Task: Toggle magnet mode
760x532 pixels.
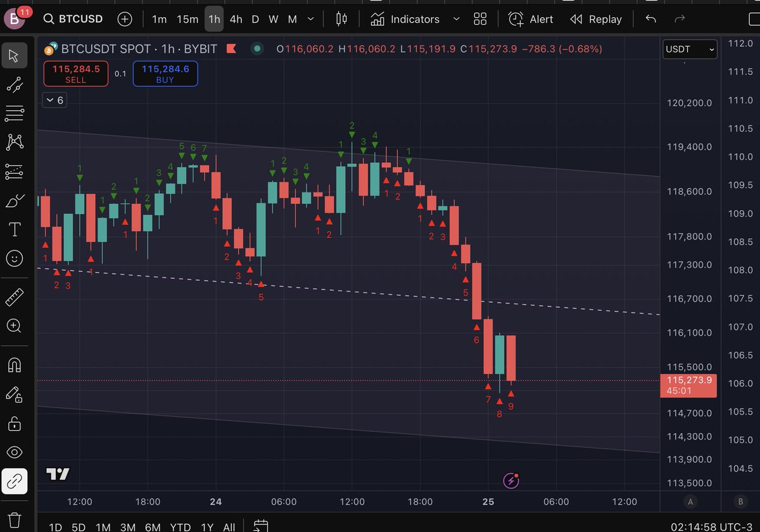Action: pyautogui.click(x=14, y=365)
